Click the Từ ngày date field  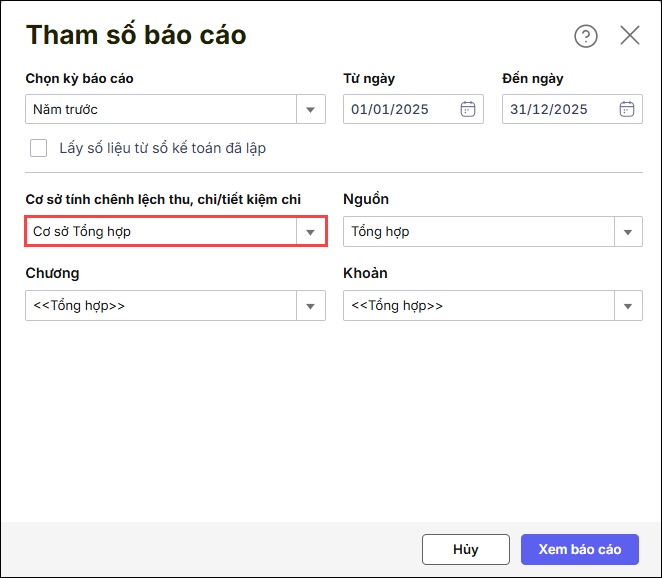tap(400, 109)
